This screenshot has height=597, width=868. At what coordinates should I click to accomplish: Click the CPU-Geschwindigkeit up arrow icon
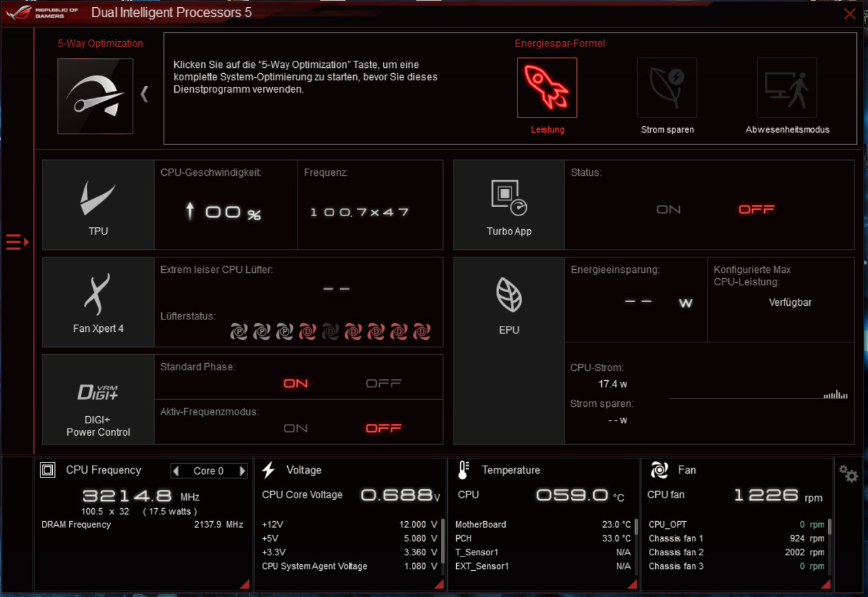[x=190, y=210]
